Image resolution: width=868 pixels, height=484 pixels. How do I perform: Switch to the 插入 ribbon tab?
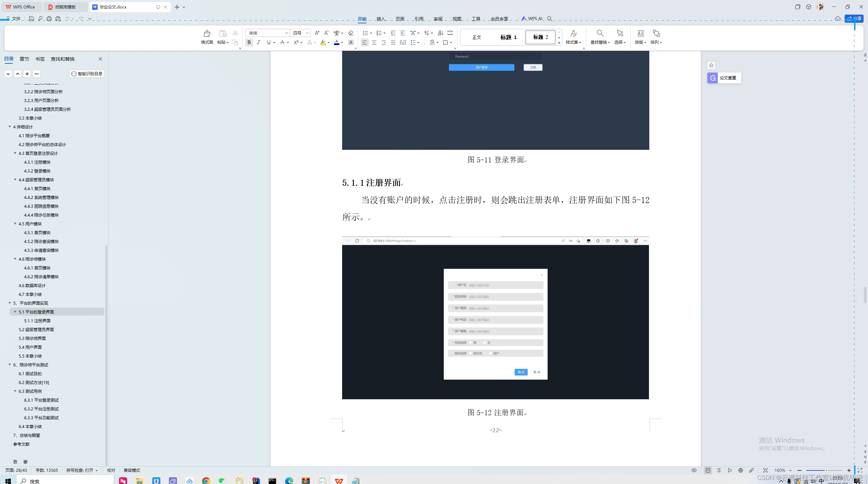click(x=381, y=19)
